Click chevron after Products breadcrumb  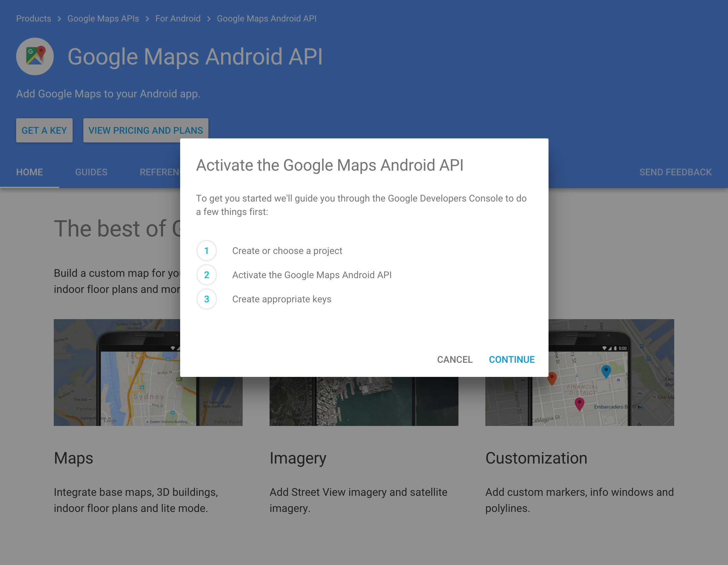pyautogui.click(x=59, y=19)
